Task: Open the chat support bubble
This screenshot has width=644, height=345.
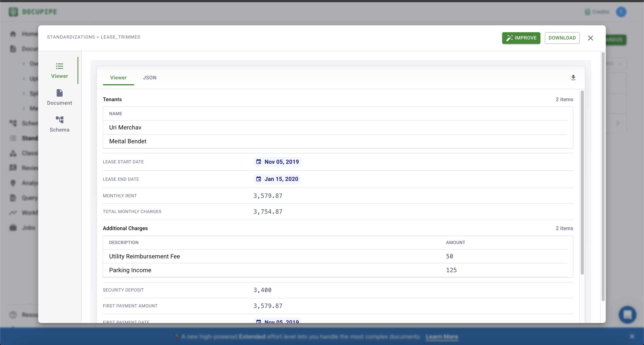Action: pyautogui.click(x=627, y=315)
